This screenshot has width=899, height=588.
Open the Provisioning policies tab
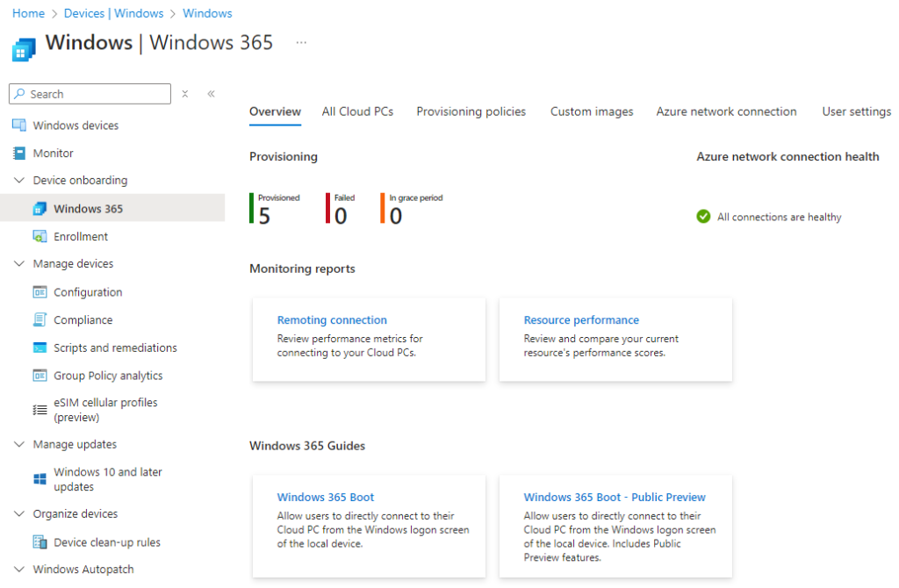click(x=471, y=111)
